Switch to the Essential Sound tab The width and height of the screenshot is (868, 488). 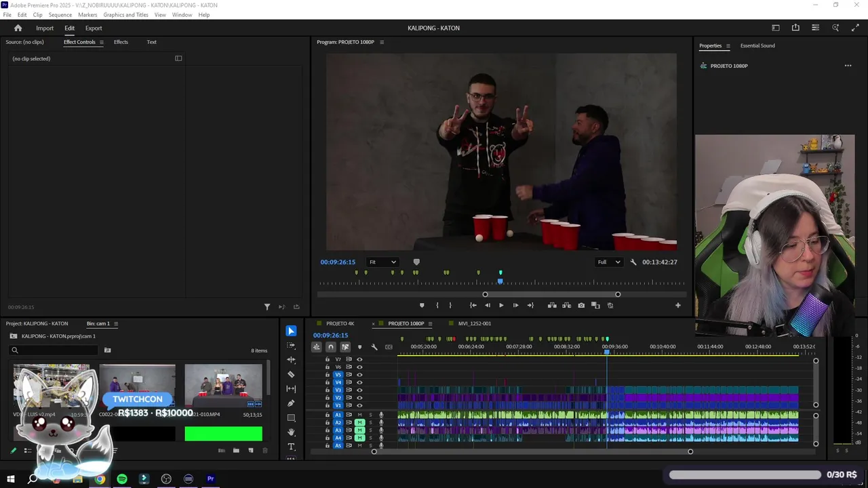coord(757,45)
